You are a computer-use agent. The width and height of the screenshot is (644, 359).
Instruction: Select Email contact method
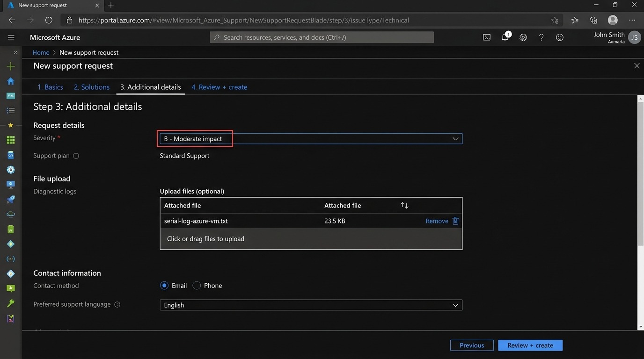pyautogui.click(x=164, y=285)
